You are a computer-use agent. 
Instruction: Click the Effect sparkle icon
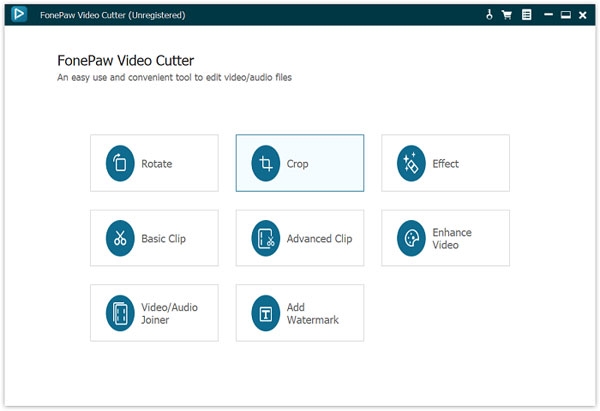point(411,163)
